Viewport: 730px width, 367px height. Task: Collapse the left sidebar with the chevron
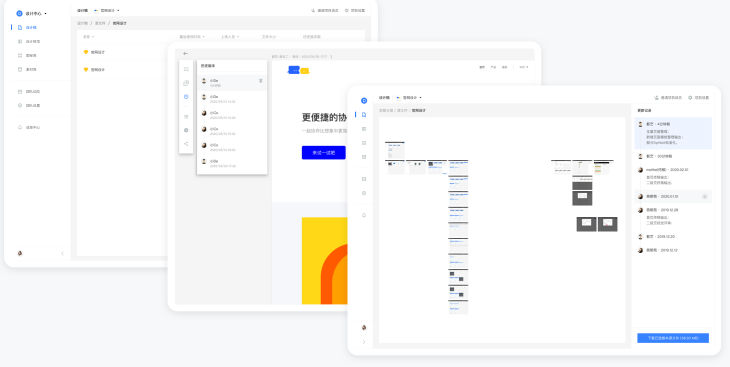tap(62, 253)
